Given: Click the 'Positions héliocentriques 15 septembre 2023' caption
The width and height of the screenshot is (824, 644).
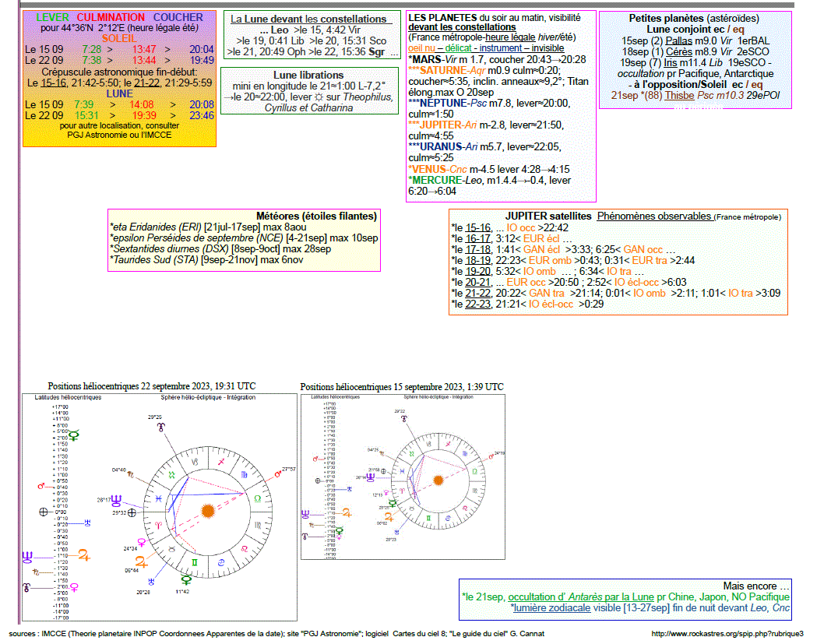Looking at the screenshot, I should tap(402, 387).
